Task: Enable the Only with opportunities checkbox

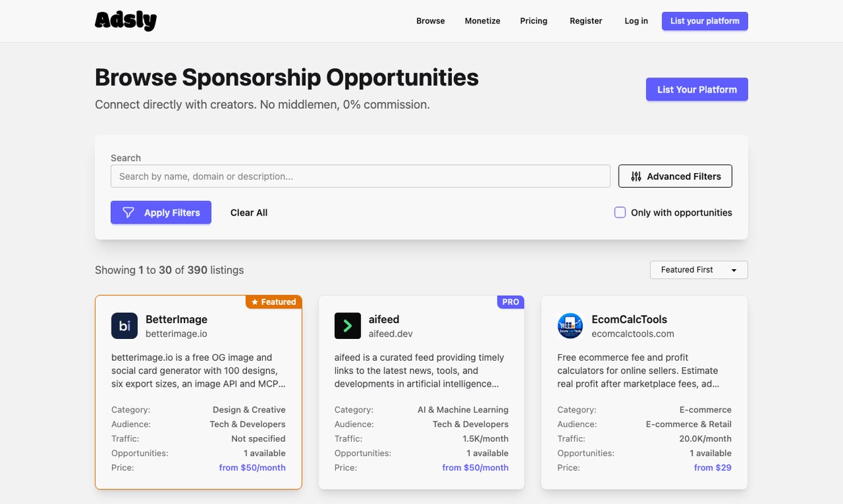Action: (x=620, y=212)
